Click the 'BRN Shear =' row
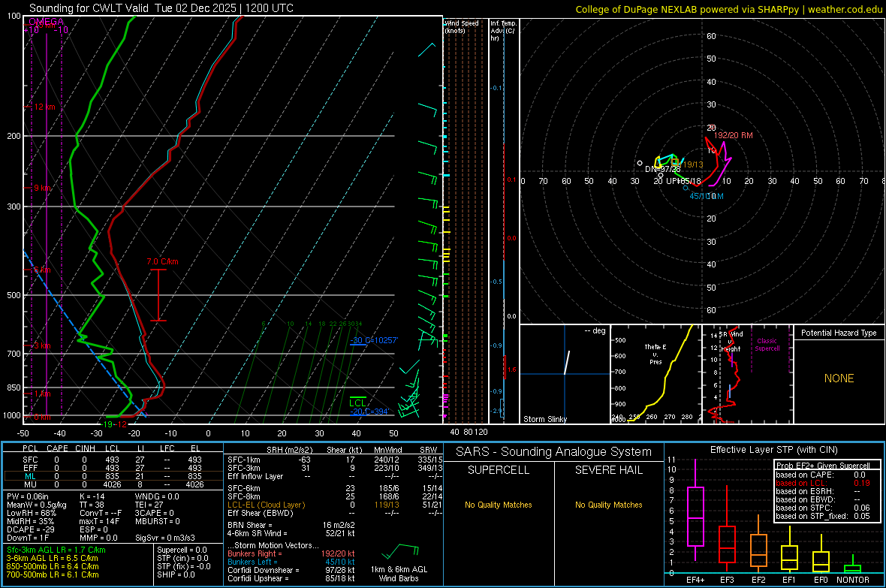Image resolution: width=886 pixels, height=588 pixels. 291,525
